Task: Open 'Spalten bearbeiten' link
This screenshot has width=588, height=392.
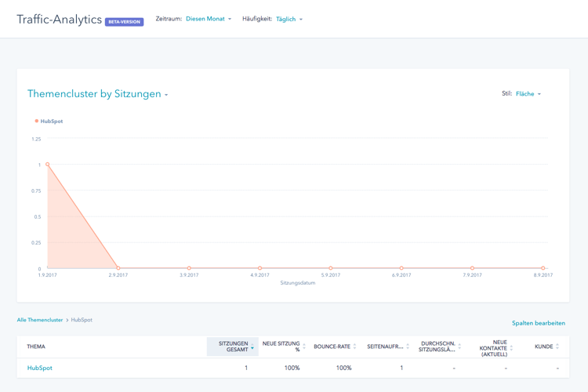Action: pyautogui.click(x=539, y=323)
